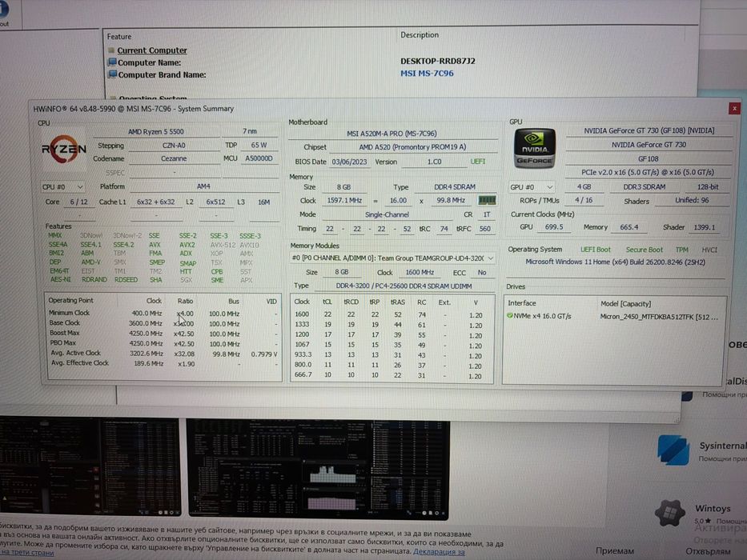747x560 pixels.
Task: Open the 'на трети страни' link
Action: (x=28, y=552)
